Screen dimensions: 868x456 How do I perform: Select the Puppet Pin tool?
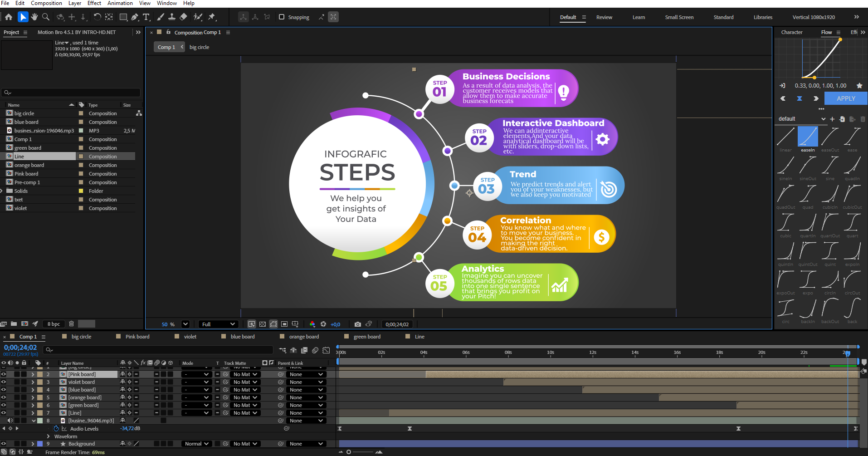pos(212,17)
